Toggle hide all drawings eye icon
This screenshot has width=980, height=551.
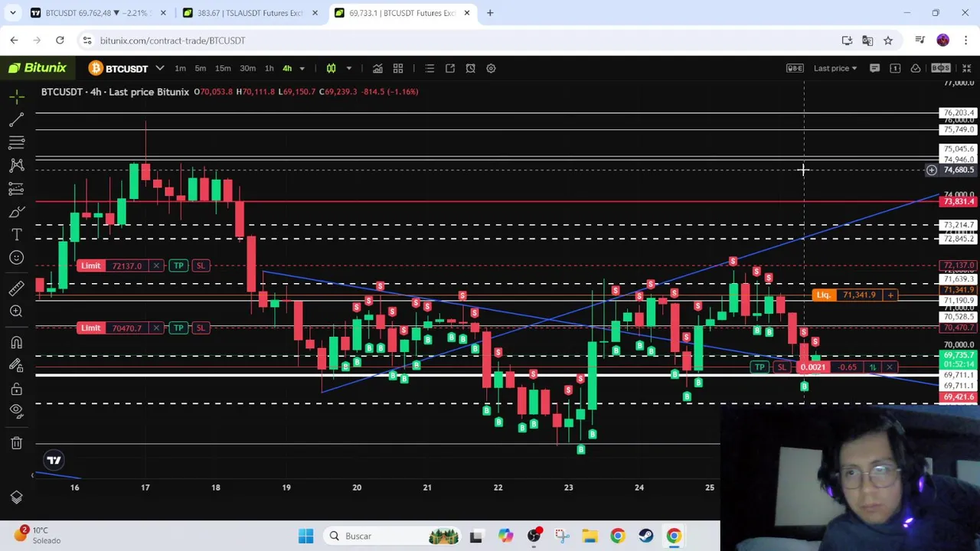[17, 411]
